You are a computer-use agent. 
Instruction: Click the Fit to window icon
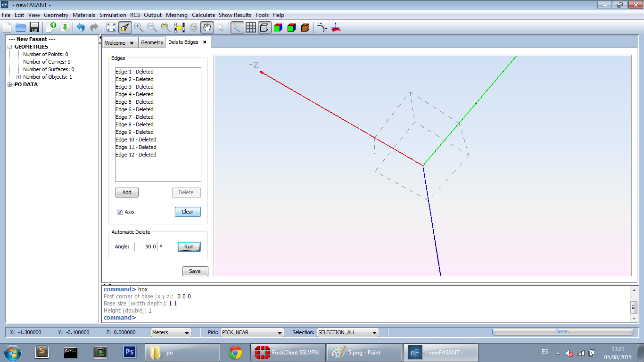pyautogui.click(x=111, y=27)
